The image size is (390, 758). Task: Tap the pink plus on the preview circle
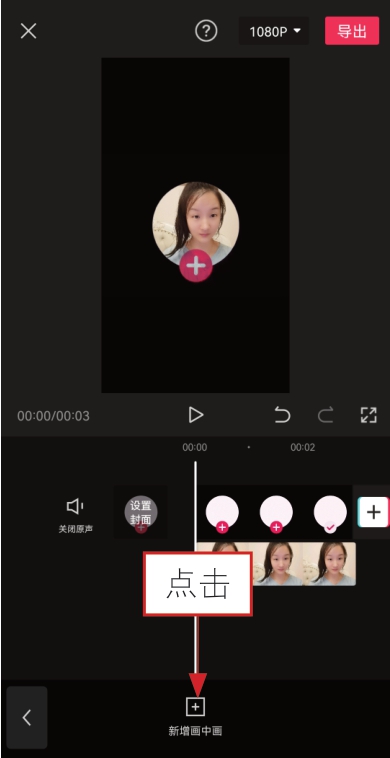point(196,266)
